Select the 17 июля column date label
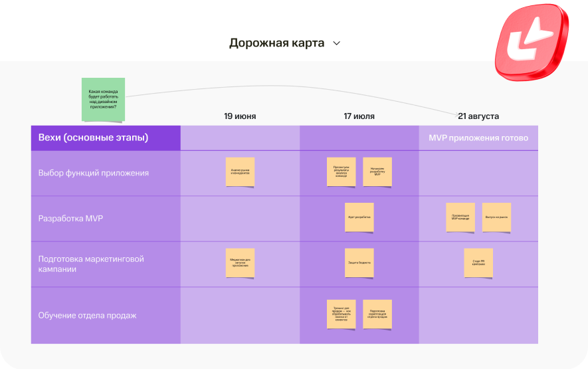Image resolution: width=588 pixels, height=369 pixels. point(359,116)
